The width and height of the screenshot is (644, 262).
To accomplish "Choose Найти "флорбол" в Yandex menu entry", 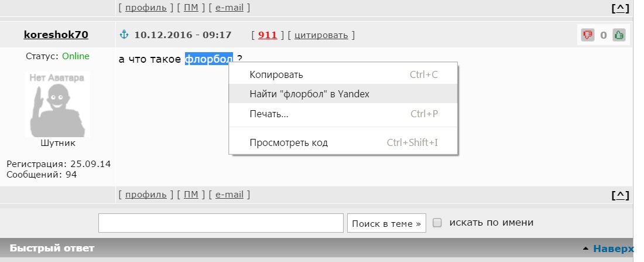I will click(343, 94).
